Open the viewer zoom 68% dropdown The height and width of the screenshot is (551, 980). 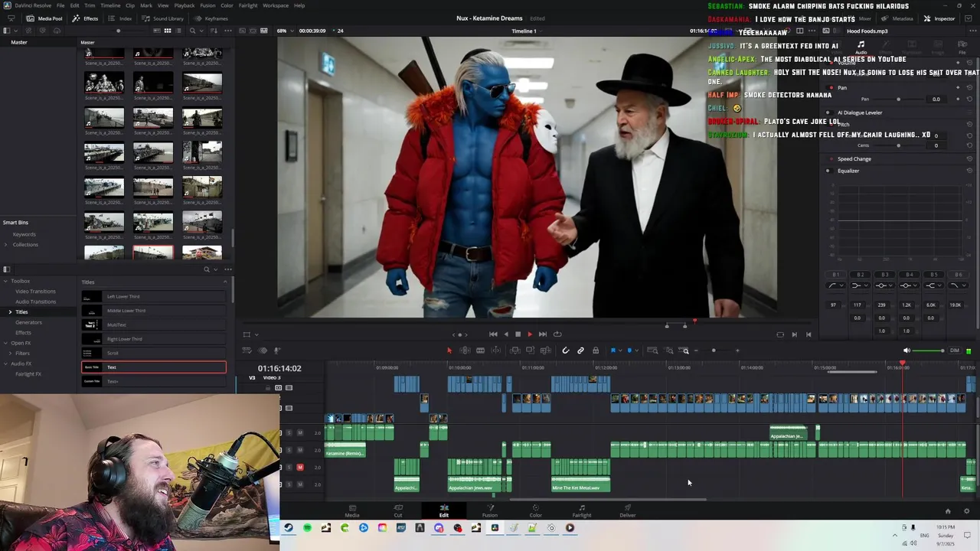click(x=284, y=31)
